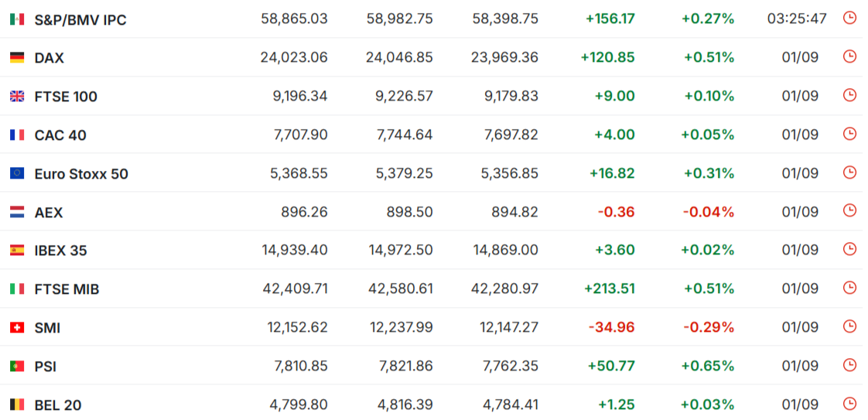Click the clock icon in the FTSE 100 row
Screen dimensions: 868x420
[x=849, y=95]
